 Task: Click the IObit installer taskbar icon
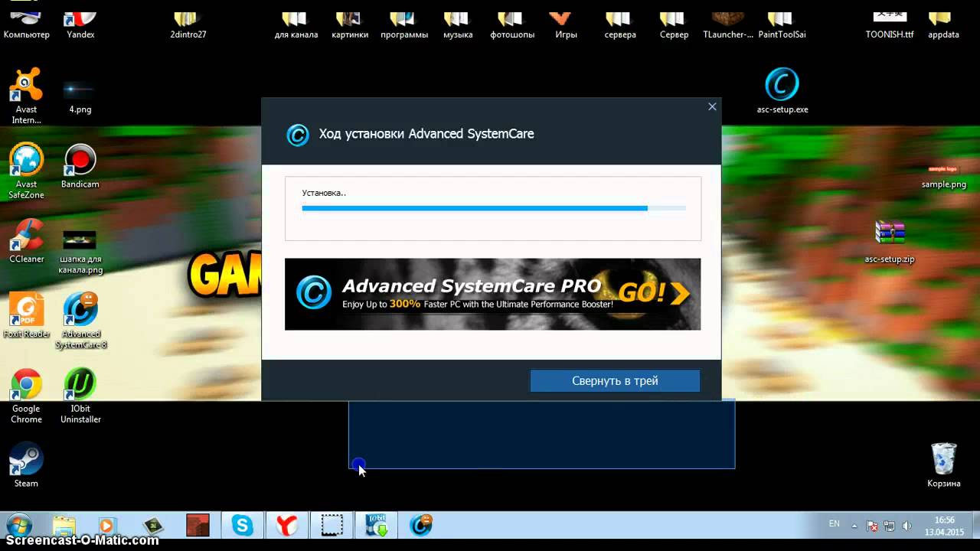pyautogui.click(x=376, y=526)
